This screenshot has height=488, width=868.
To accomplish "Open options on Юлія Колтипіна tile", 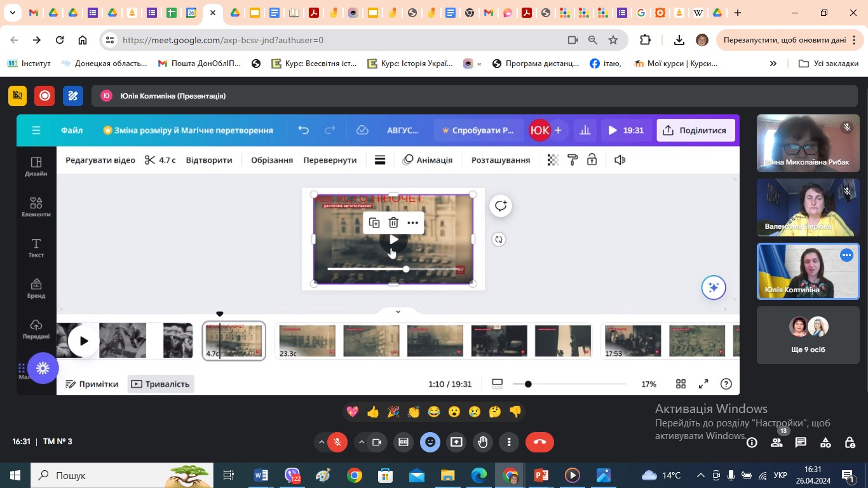I will point(846,255).
